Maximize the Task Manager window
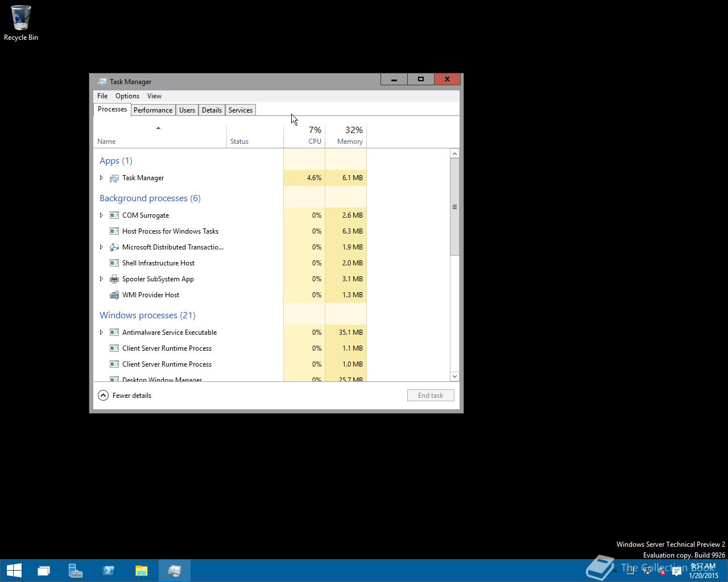Image resolution: width=728 pixels, height=582 pixels. [x=421, y=80]
